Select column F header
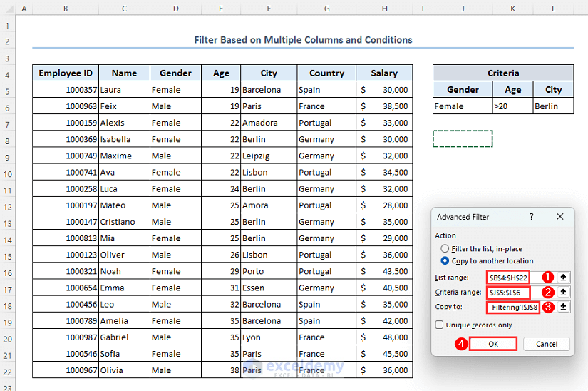The height and width of the screenshot is (391, 588). tap(269, 9)
